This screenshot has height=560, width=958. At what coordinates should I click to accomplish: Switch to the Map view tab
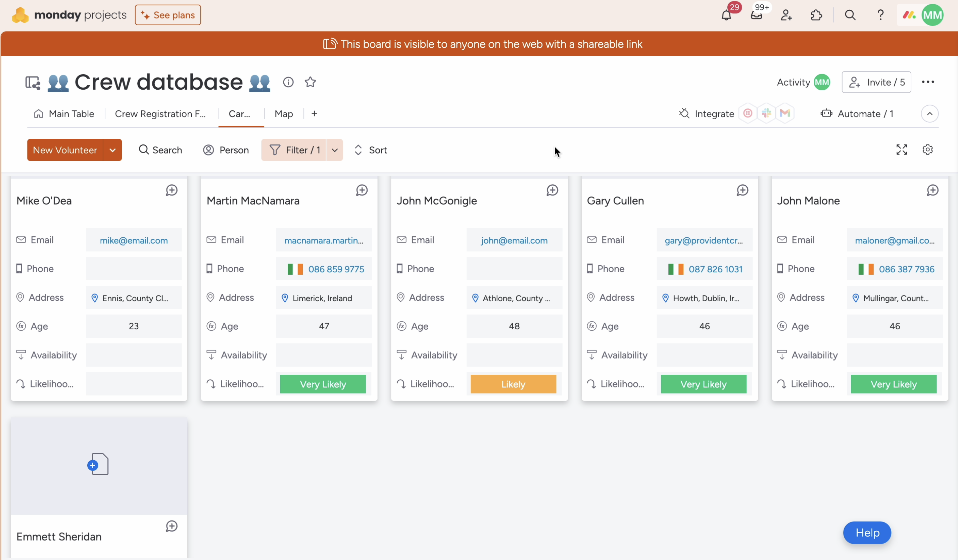(x=284, y=114)
